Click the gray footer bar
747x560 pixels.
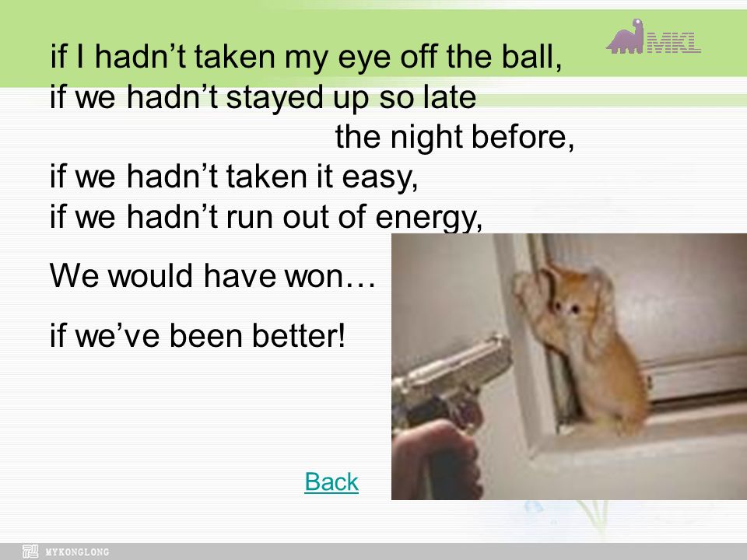[373, 551]
